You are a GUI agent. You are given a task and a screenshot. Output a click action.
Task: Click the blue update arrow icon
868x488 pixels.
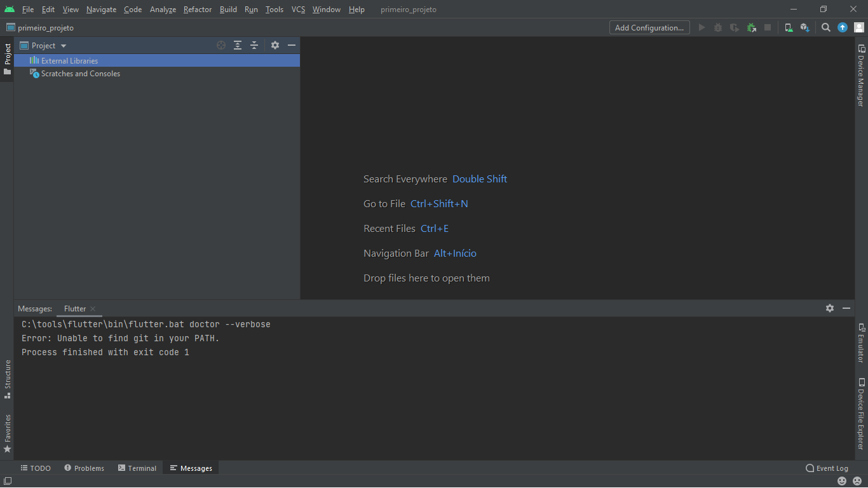point(843,27)
